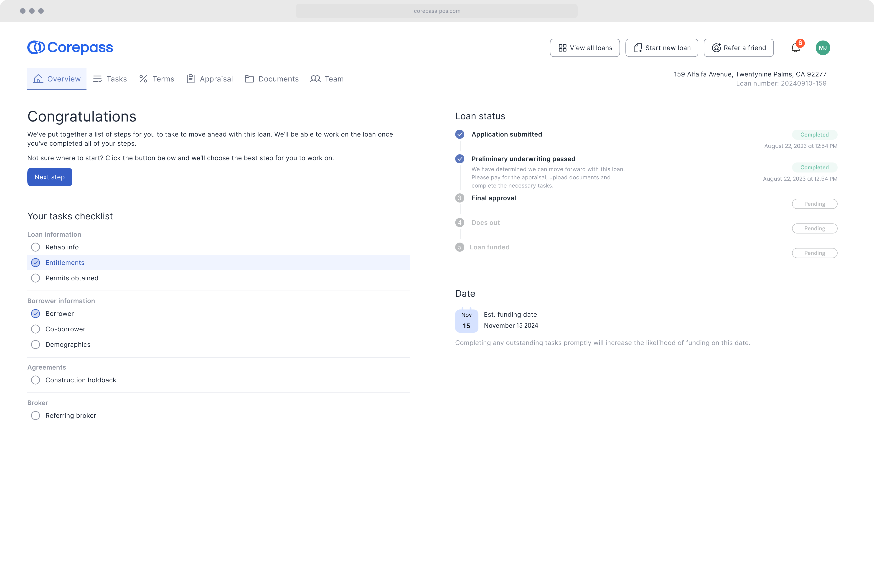Click the November 15 2024 date text
The width and height of the screenshot is (874, 588).
511,325
